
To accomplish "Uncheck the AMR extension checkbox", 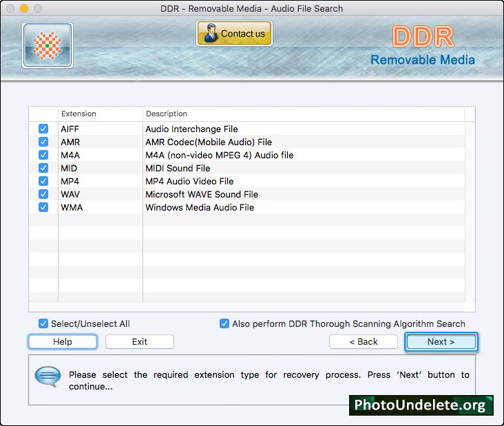I will [43, 142].
